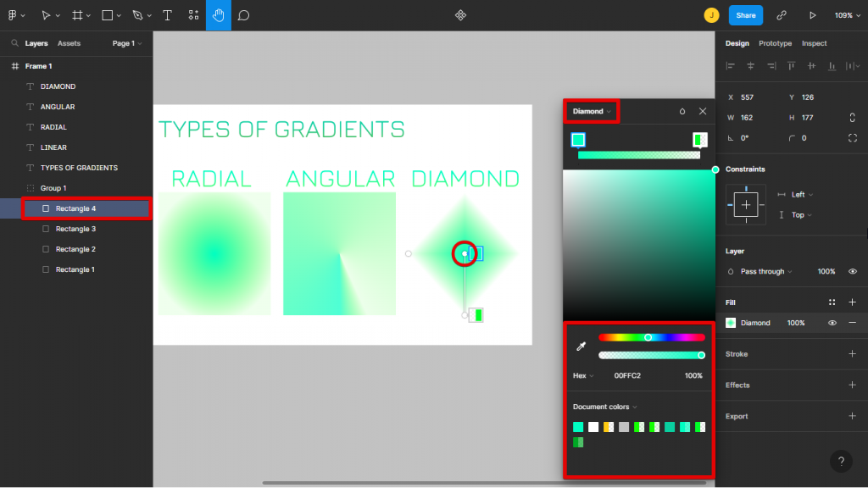Open the Resources panel
This screenshot has height=488, width=868.
tap(193, 14)
